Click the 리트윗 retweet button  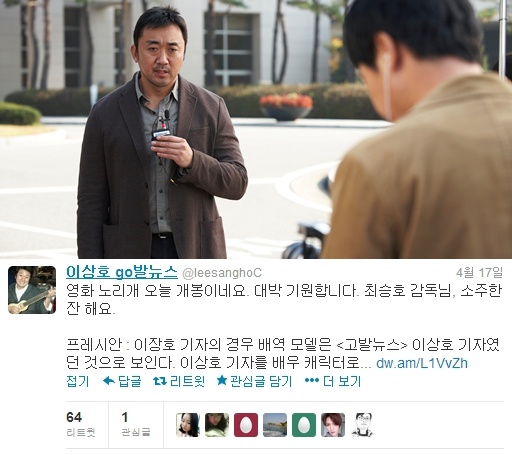[x=187, y=381]
